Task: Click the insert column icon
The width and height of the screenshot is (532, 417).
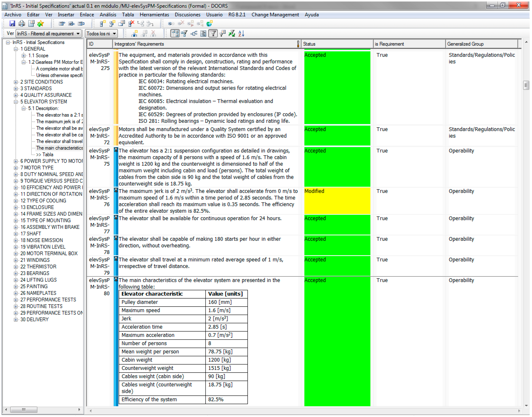Action: (x=62, y=23)
